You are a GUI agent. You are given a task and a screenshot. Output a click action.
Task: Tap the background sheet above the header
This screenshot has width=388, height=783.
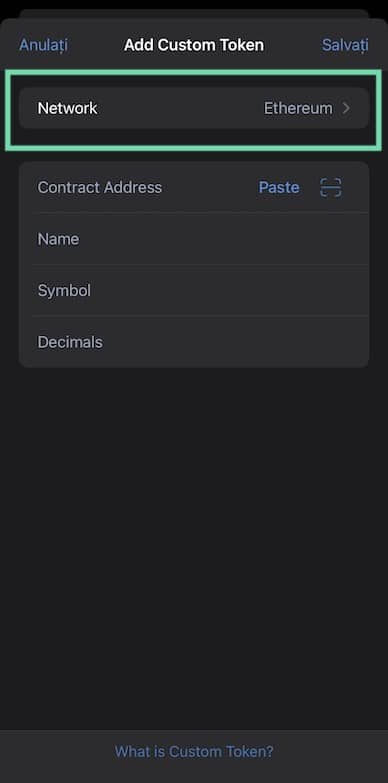pos(194,14)
